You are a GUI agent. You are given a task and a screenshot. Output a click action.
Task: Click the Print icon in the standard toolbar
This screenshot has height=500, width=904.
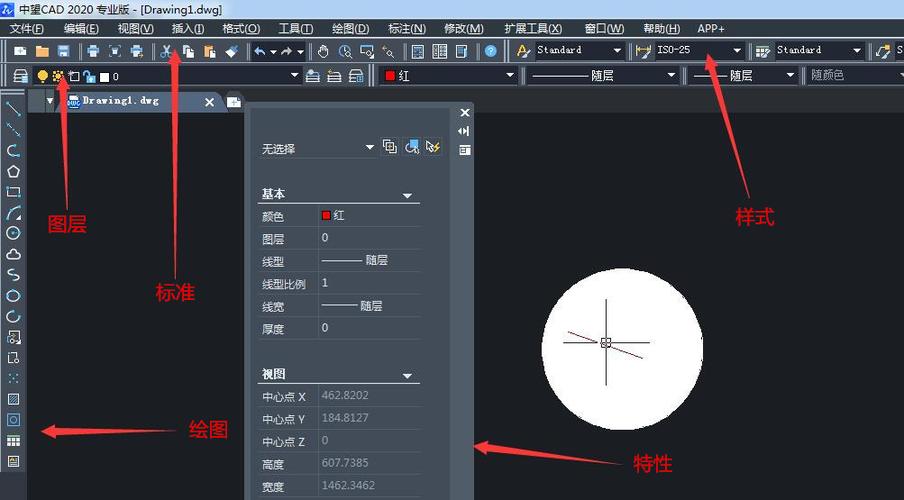tap(93, 51)
